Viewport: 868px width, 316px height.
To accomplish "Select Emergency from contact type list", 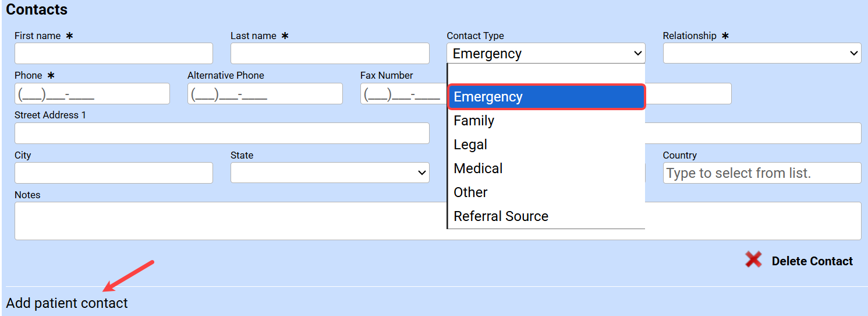I will point(546,97).
